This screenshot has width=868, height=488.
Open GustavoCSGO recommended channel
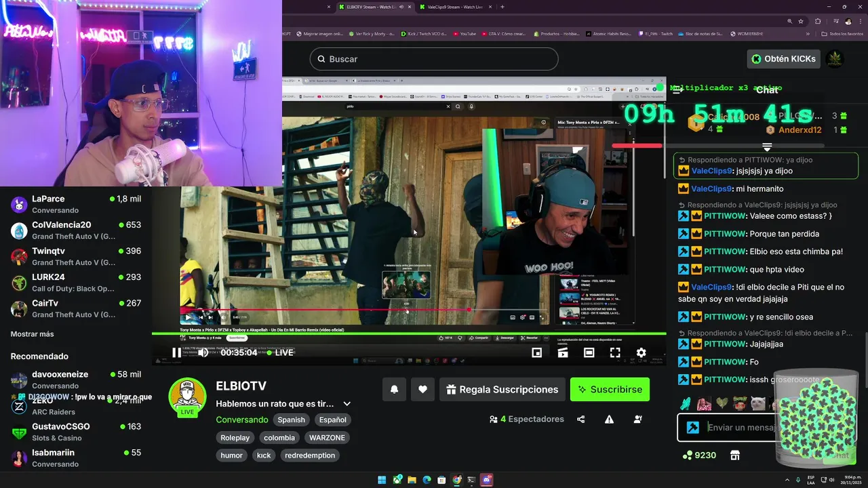point(76,432)
